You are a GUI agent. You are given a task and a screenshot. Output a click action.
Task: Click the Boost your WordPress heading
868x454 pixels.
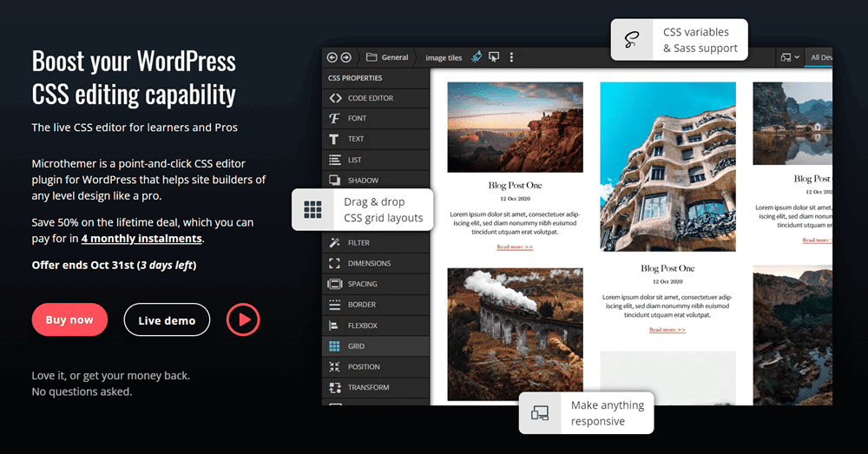(x=134, y=77)
